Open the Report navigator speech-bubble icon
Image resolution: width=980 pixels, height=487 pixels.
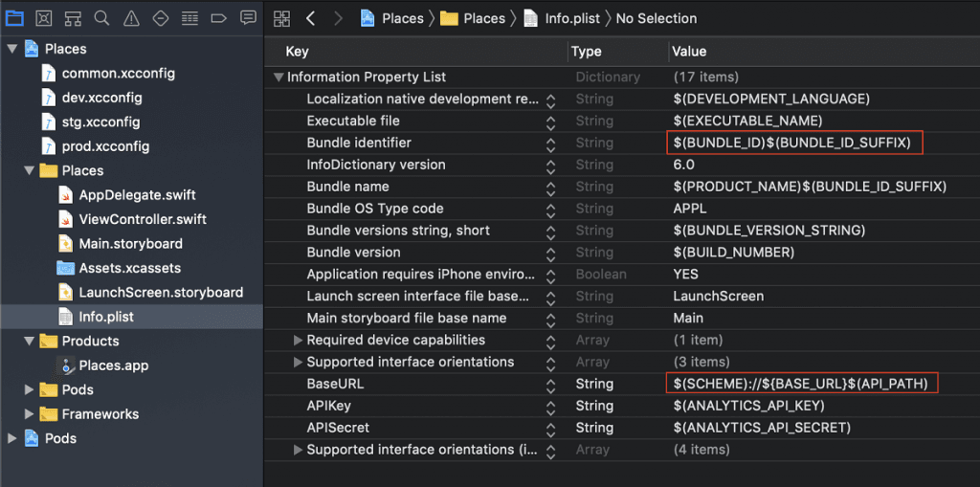coord(248,18)
